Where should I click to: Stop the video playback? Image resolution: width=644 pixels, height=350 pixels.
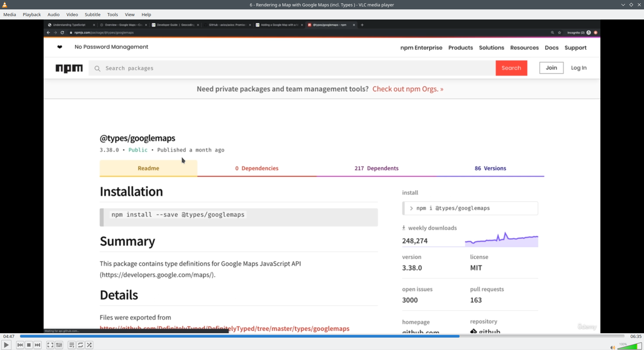(29, 345)
